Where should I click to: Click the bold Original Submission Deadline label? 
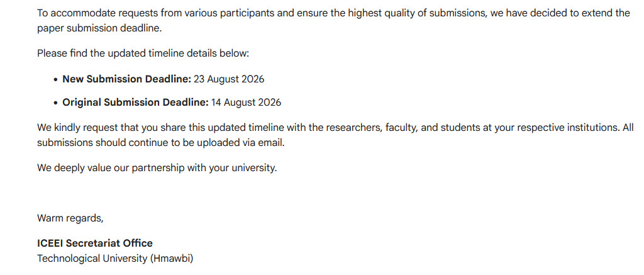(136, 103)
